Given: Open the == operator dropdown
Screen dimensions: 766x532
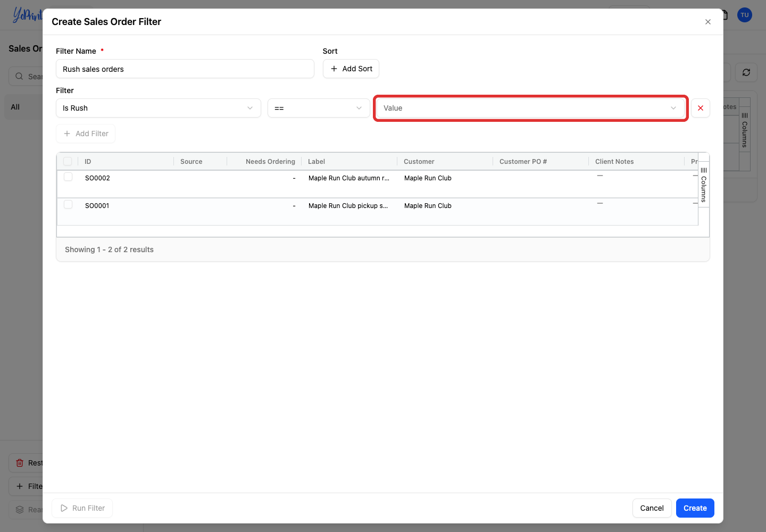Looking at the screenshot, I should [319, 108].
